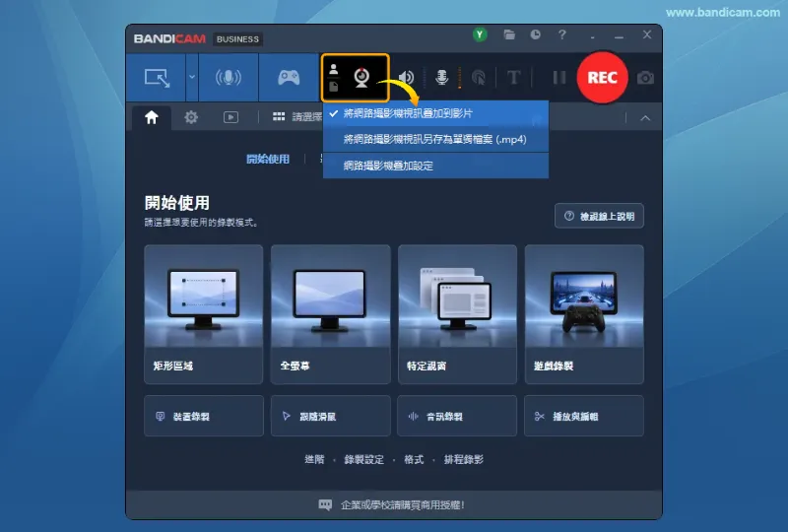Open the help question mark icon
This screenshot has height=532, width=788.
(562, 34)
